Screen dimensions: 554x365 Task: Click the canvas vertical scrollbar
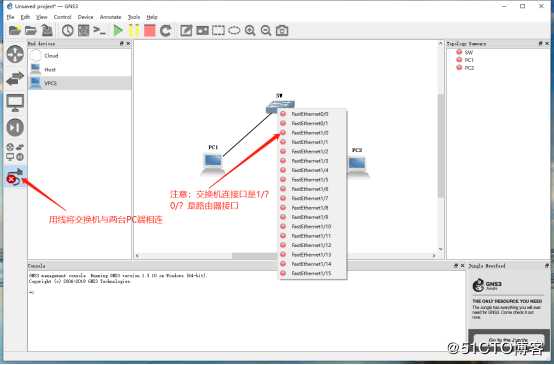441,146
